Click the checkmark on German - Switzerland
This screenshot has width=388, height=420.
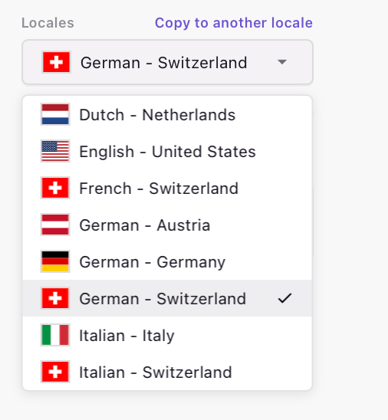[285, 298]
